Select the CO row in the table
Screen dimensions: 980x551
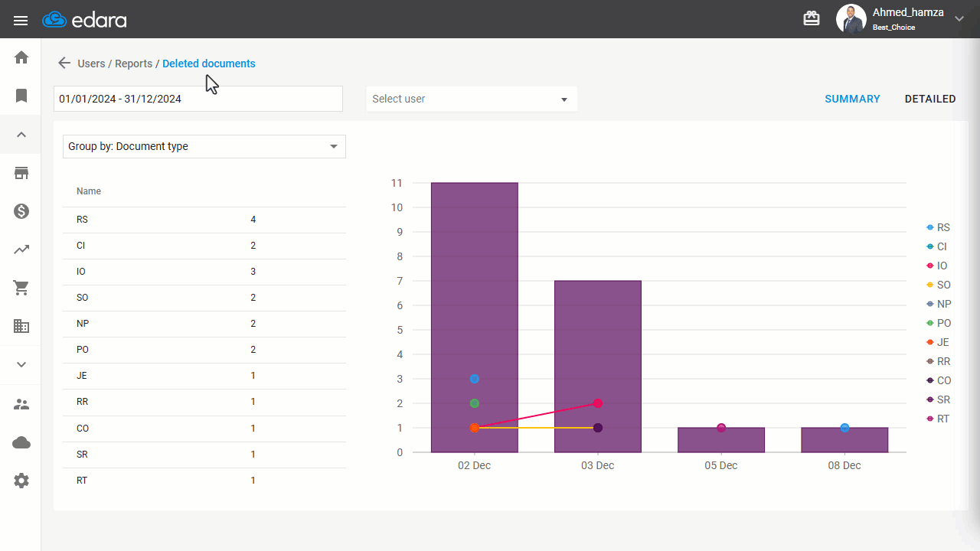[204, 429]
